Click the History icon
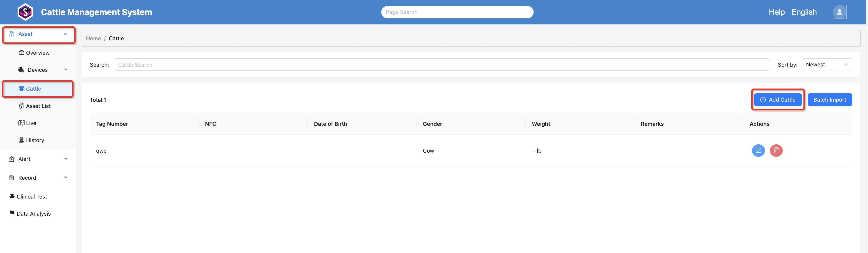This screenshot has height=253, width=868. (x=21, y=140)
